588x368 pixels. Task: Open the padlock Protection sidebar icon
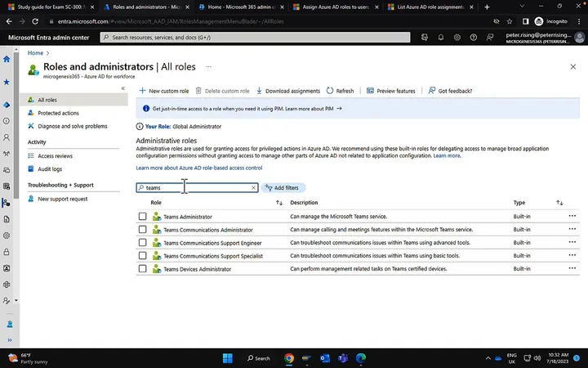coord(7,252)
